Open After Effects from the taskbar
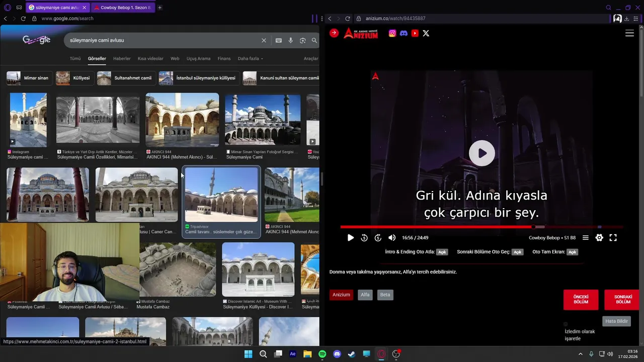The image size is (644, 362). (293, 354)
